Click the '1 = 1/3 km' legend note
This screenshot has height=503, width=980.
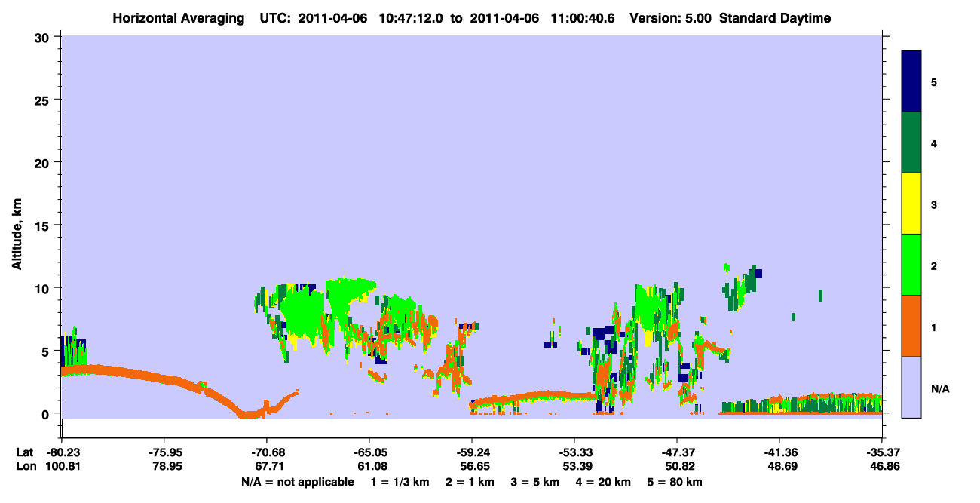[x=400, y=482]
